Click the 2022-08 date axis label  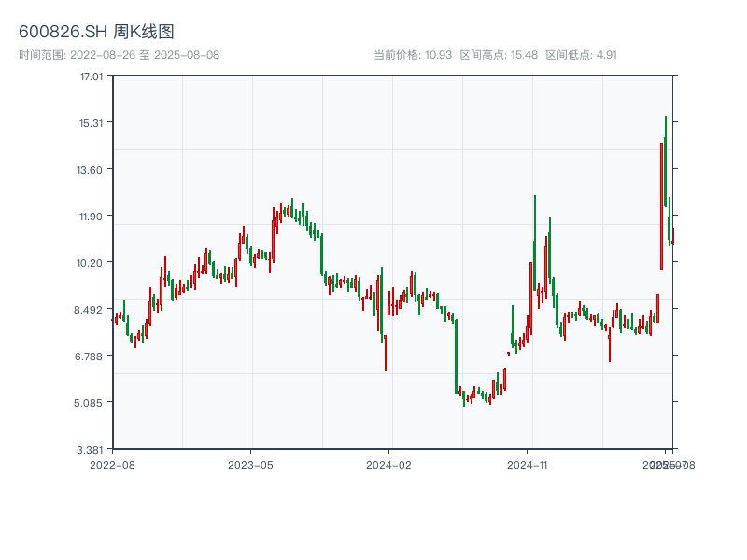(x=112, y=464)
